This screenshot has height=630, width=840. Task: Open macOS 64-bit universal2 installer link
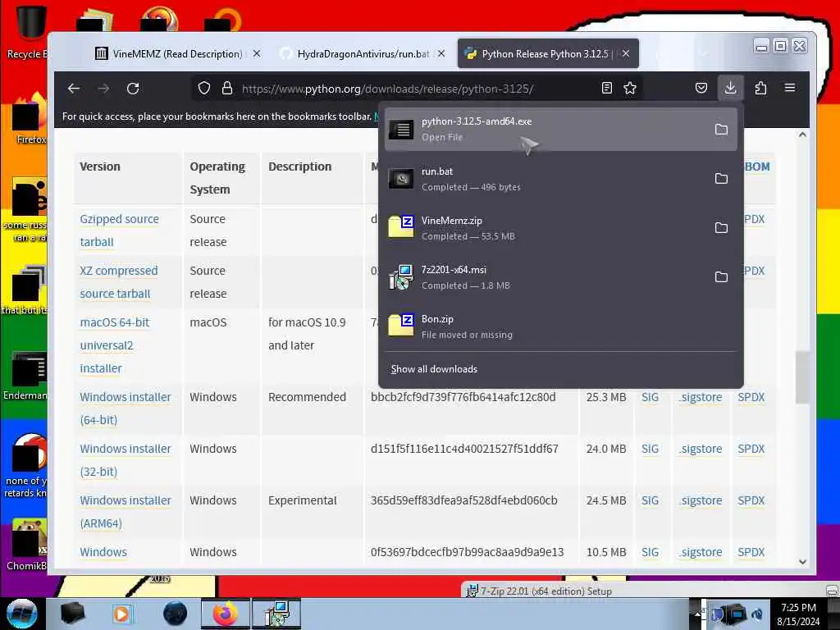coord(115,345)
